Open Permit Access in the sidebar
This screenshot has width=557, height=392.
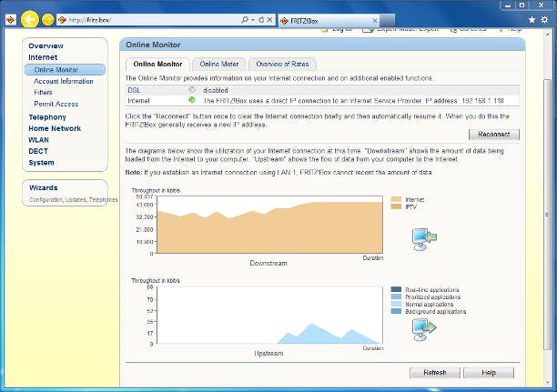56,104
